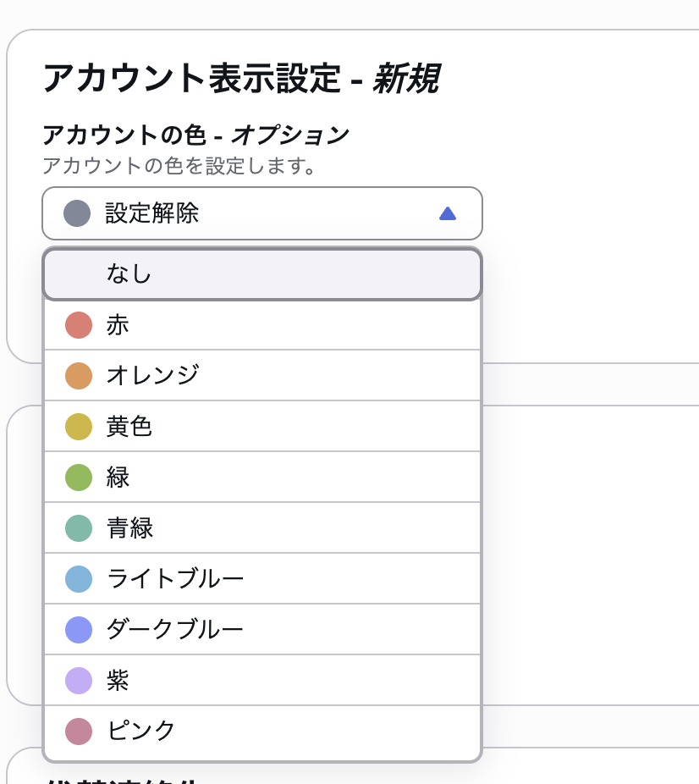Choose the 赤 color option
This screenshot has width=699, height=784.
coord(262,325)
